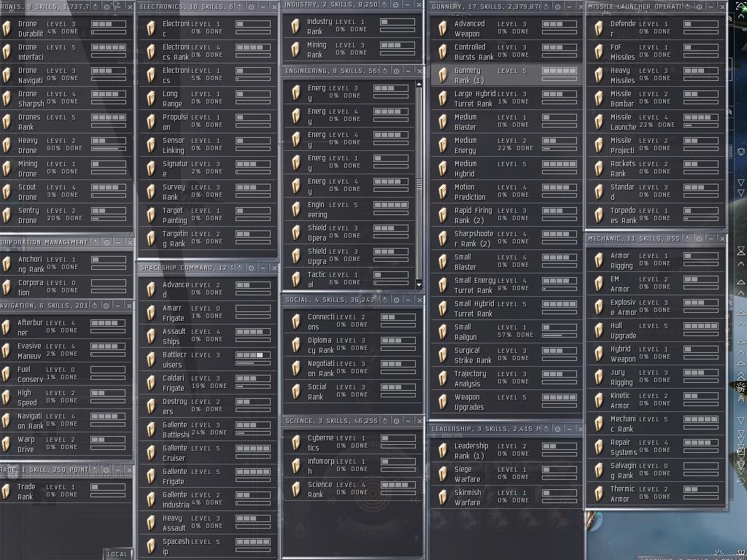Image resolution: width=747 pixels, height=560 pixels.
Task: Click the circle button on the Gunnery window header
Action: (557, 7)
